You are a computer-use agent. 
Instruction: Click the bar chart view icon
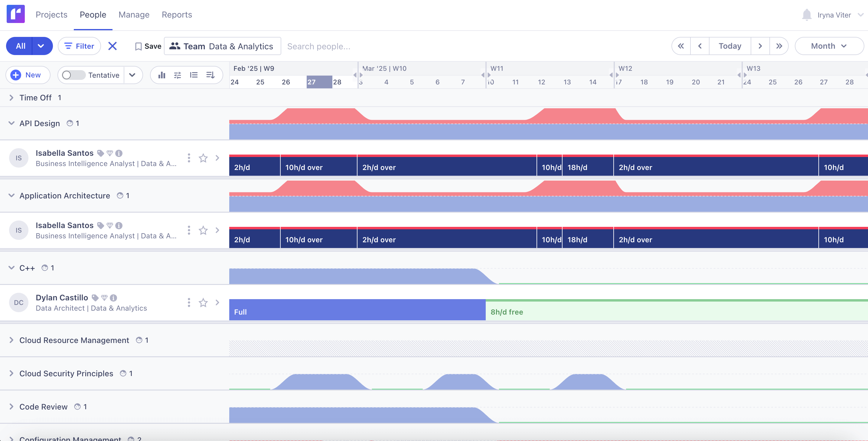(x=162, y=75)
